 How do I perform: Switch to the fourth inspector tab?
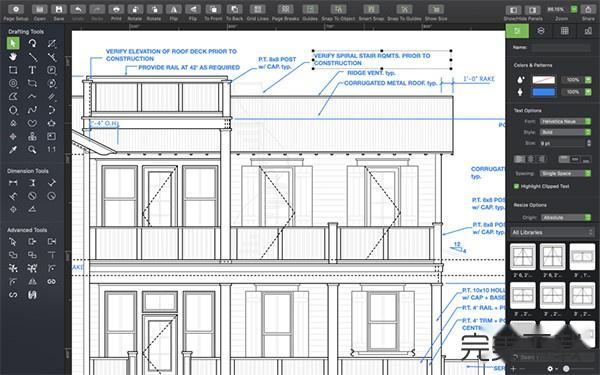(x=588, y=31)
